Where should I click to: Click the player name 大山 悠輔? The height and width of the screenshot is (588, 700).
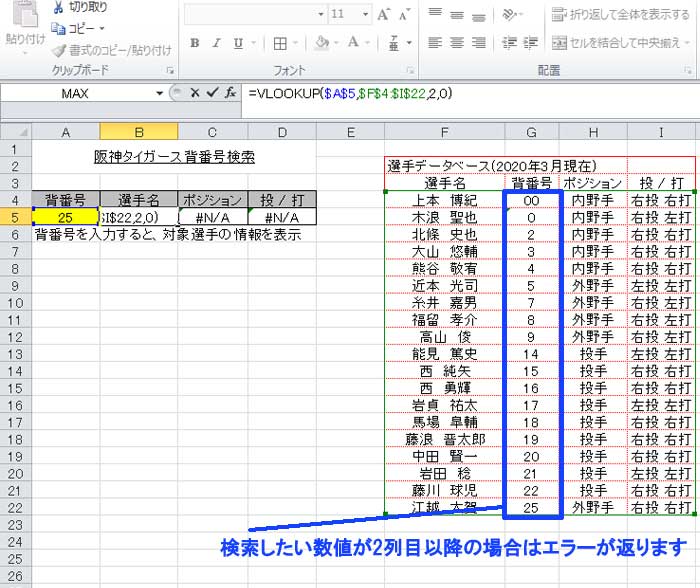tap(445, 252)
